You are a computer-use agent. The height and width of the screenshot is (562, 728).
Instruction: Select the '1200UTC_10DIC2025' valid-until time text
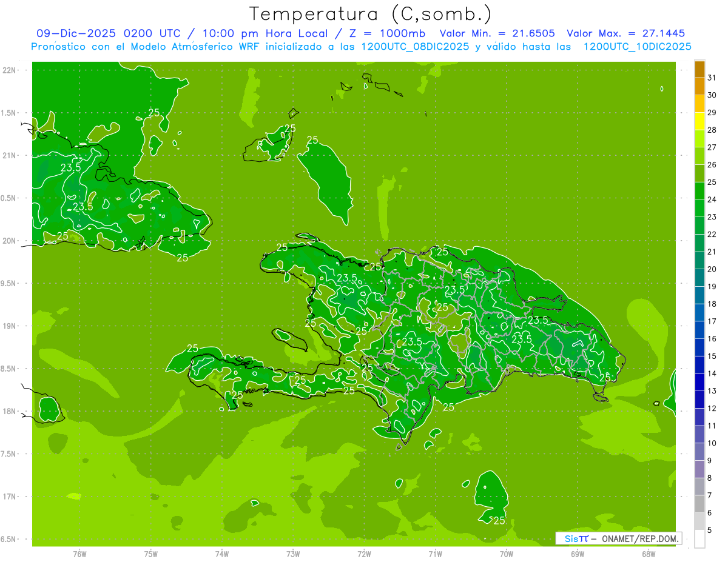pyautogui.click(x=637, y=47)
